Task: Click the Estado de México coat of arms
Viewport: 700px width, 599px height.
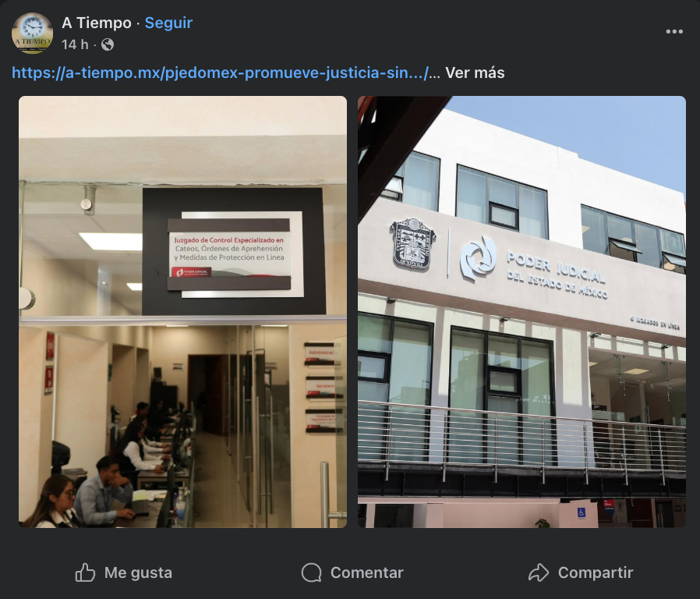Action: pyautogui.click(x=412, y=243)
